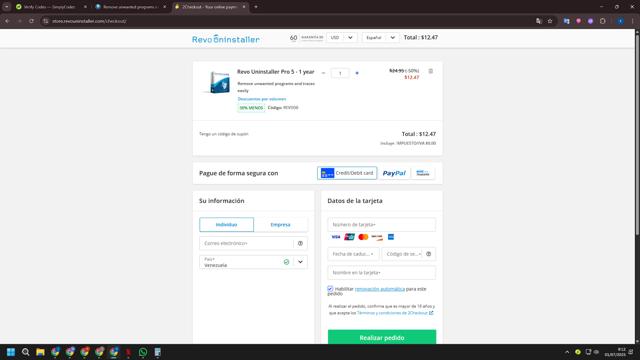This screenshot has width=640, height=360.
Task: Click the 60-day guarantee badge
Action: click(x=306, y=38)
